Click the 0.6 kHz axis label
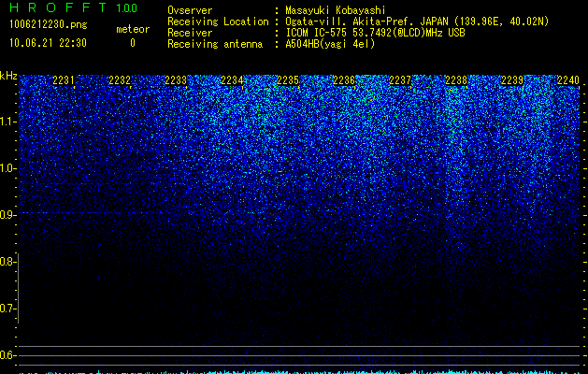This screenshot has width=588, height=374. point(7,355)
